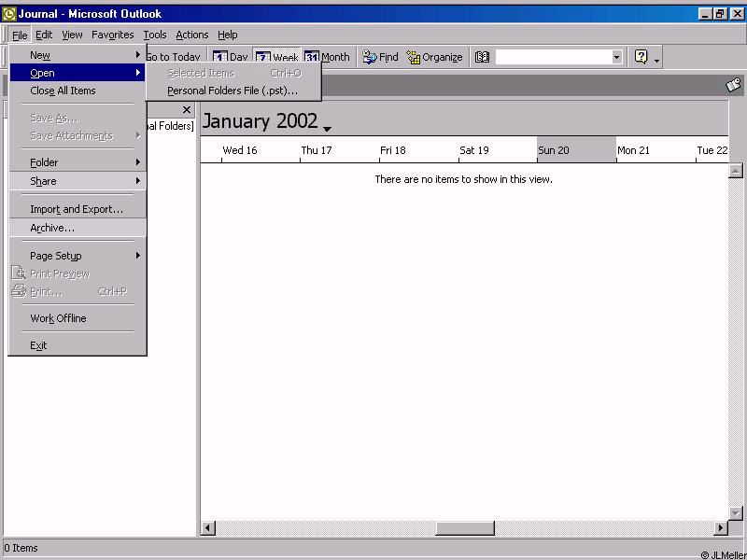747x560 pixels.
Task: Click the Microsoft Outlook Help icon
Action: (x=641, y=57)
